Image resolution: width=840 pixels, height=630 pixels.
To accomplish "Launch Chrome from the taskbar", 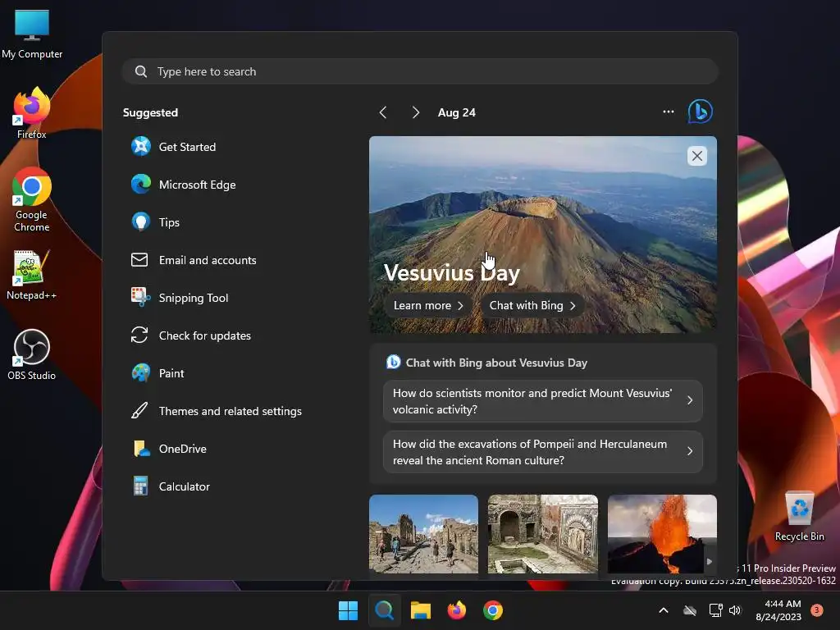I will 493,610.
